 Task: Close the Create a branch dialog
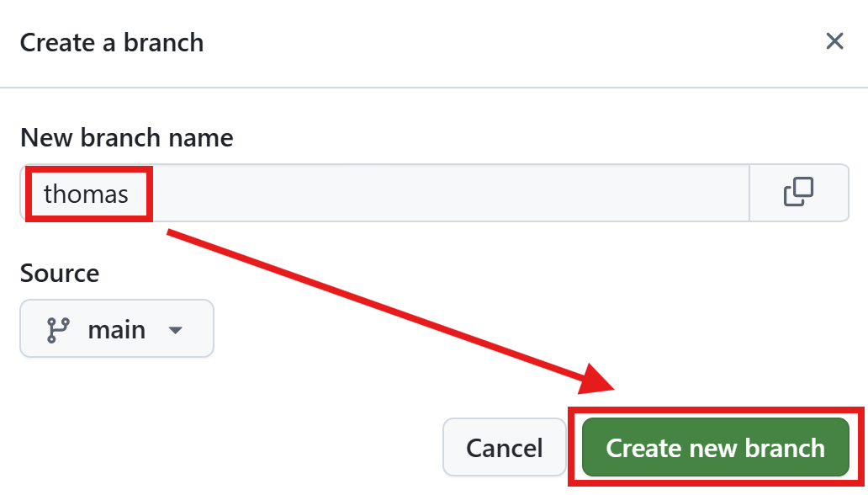[x=834, y=41]
